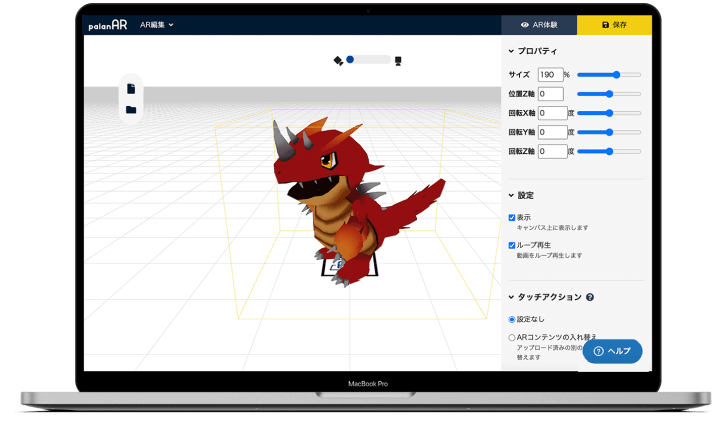Viewport: 727px width, 422px height.
Task: Click the 位置Z軸 slider
Action: pyautogui.click(x=609, y=94)
